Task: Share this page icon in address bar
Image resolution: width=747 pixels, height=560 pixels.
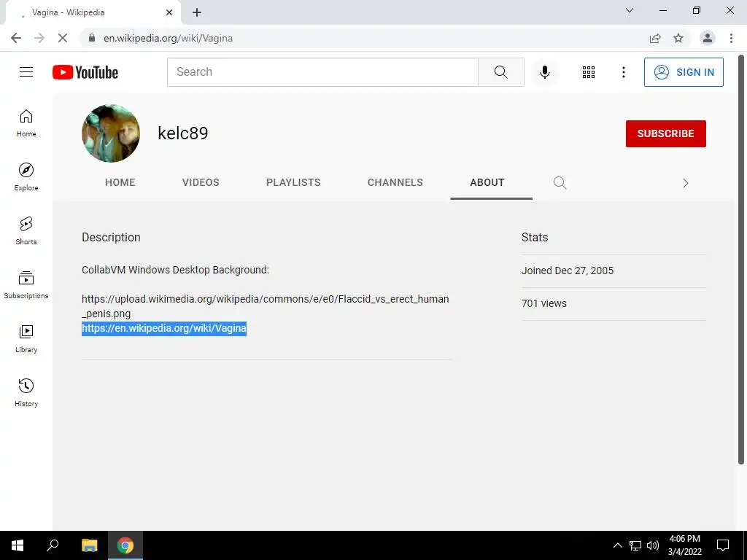Action: [x=655, y=38]
